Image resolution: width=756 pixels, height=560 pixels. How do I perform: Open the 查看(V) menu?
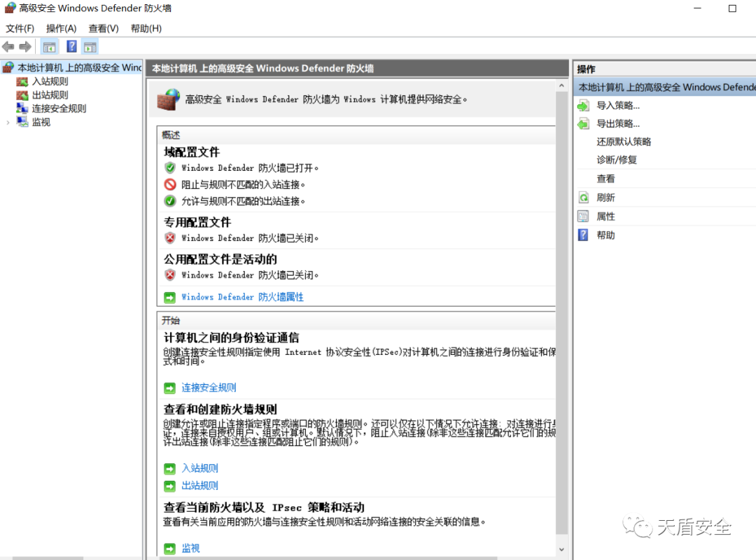pos(104,29)
